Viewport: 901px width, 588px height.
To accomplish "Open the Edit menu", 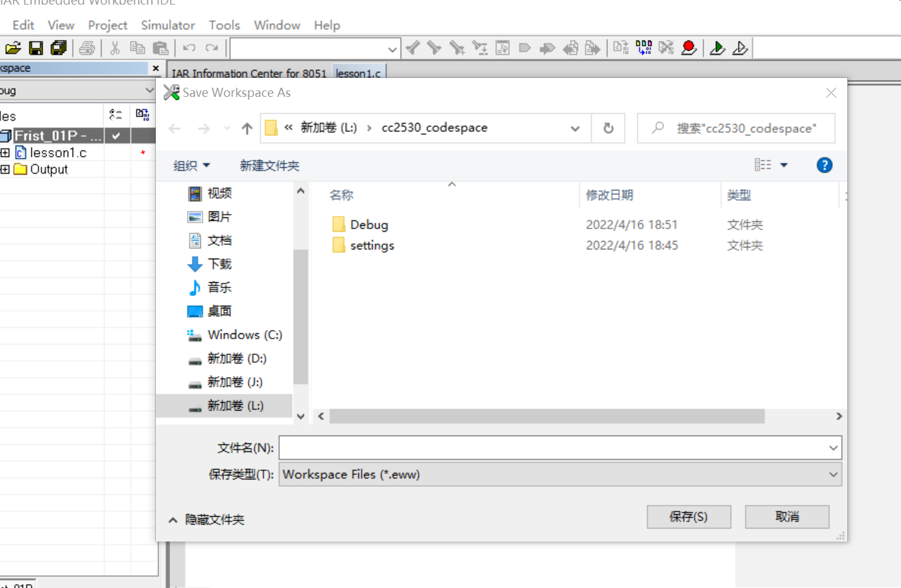I will coord(23,25).
